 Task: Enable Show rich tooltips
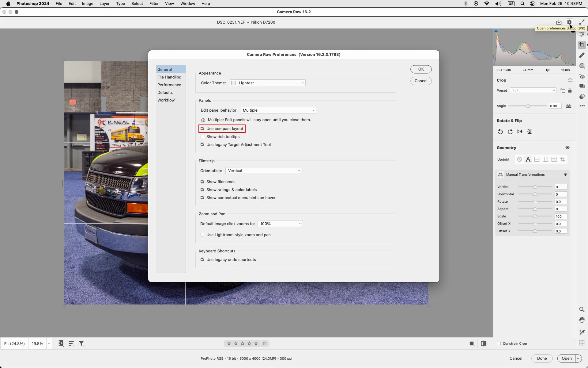click(202, 137)
